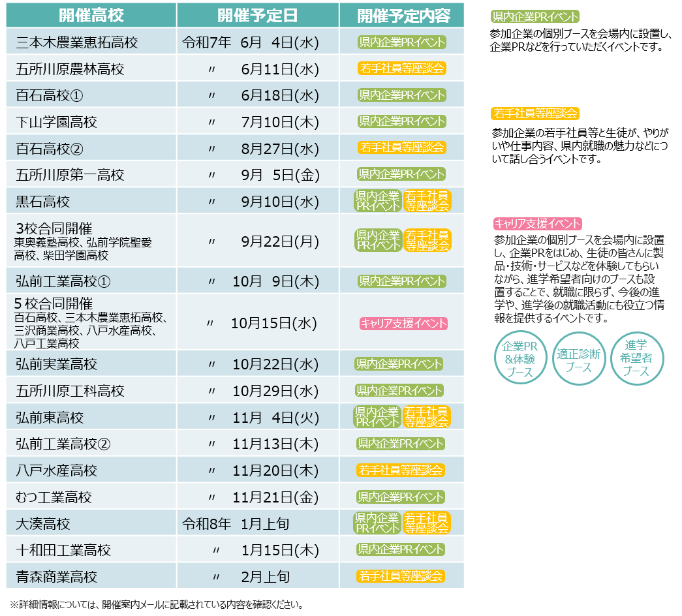Click the ※詳細情報については footnote text

[156, 605]
